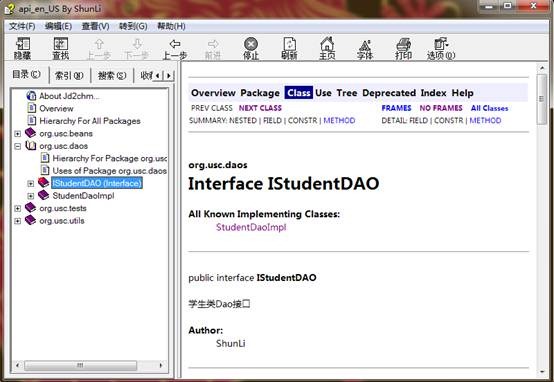
Task: Open the 查看(V) menu
Action: pos(95,26)
